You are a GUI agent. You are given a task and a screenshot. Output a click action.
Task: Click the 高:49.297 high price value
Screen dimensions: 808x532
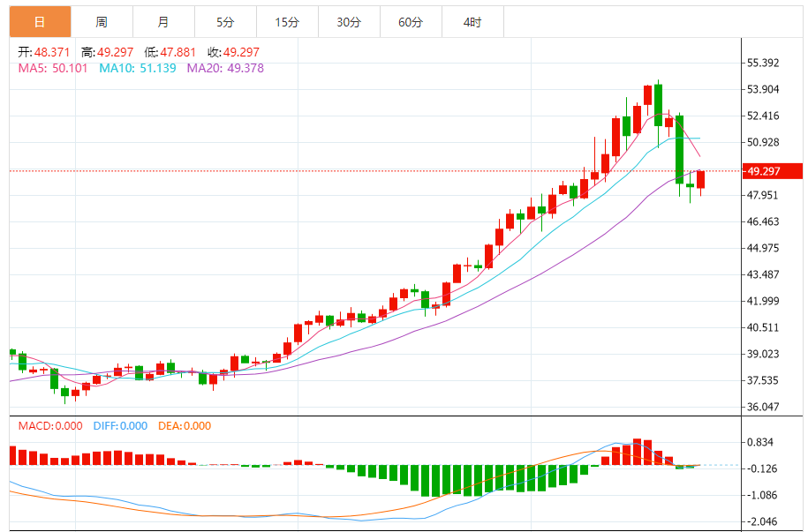[107, 52]
